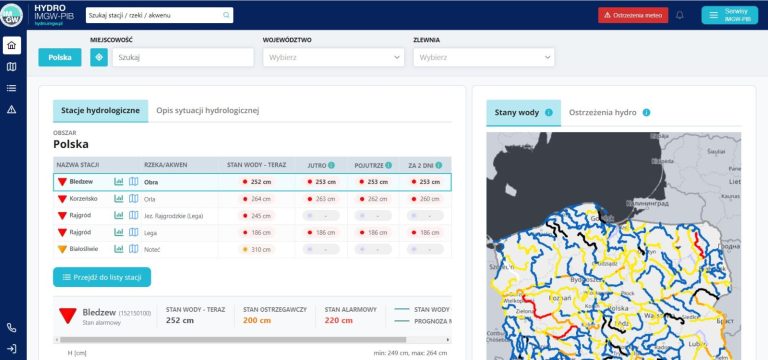The width and height of the screenshot is (768, 360).
Task: Click 200 cm stan ostrzegawczy value
Action: coord(257,320)
